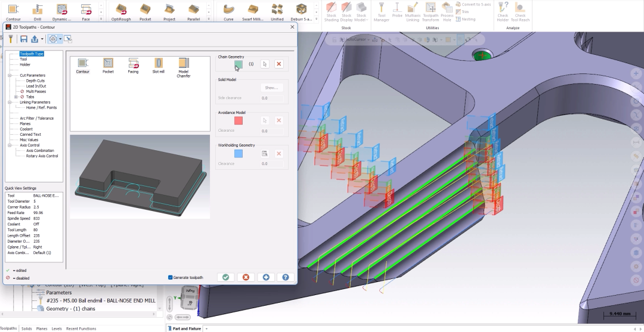
Task: Select the Toolpaths manager tab
Action: pyautogui.click(x=8, y=328)
